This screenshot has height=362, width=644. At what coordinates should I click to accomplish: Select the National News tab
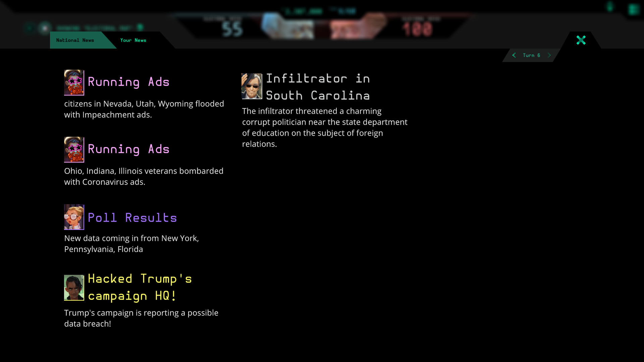click(x=75, y=40)
